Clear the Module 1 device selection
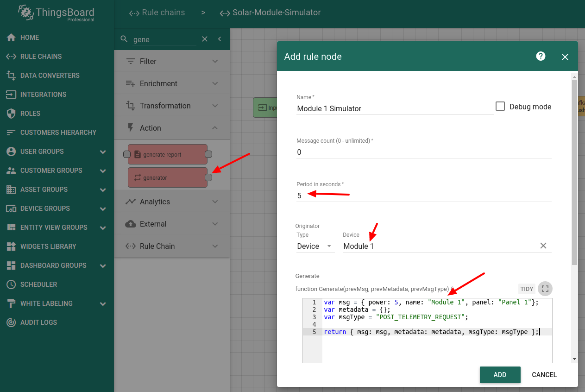The height and width of the screenshot is (392, 585). pos(543,246)
